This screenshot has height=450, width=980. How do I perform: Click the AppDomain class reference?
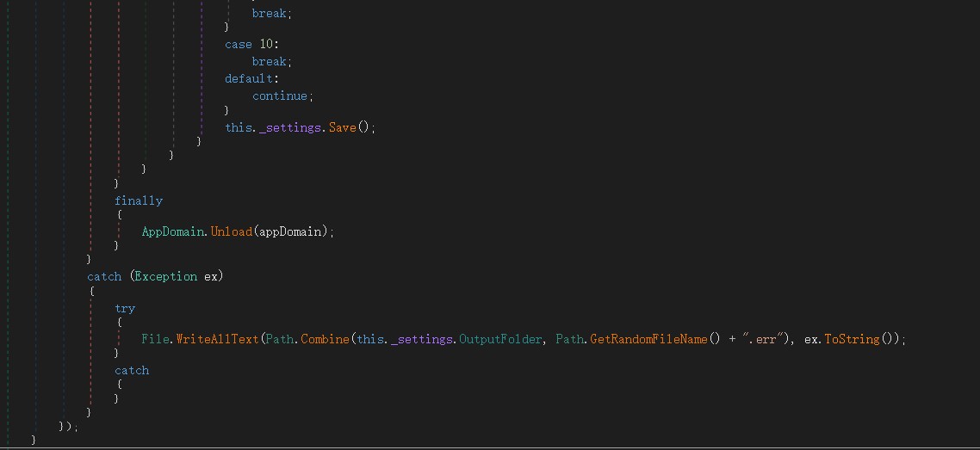point(174,231)
